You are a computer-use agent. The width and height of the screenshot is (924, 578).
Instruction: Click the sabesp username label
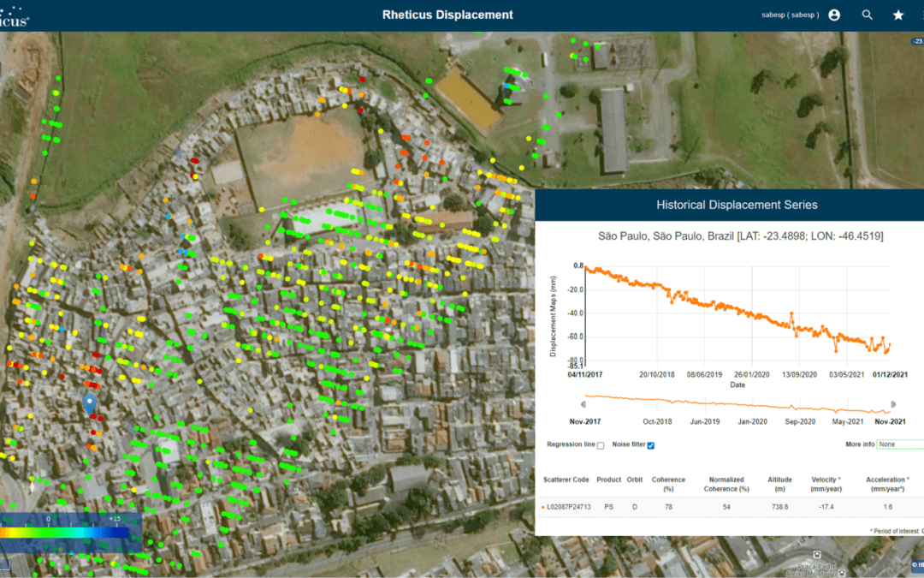[x=788, y=15]
